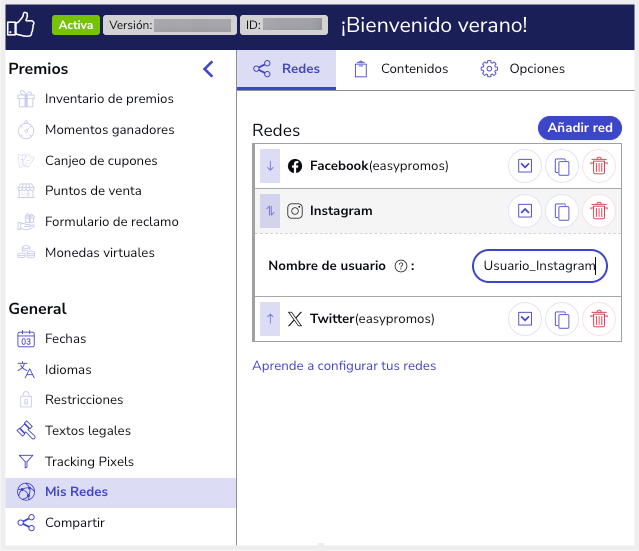Expand the Facebook network settings
Viewport: 639px width, 551px height.
coord(525,165)
